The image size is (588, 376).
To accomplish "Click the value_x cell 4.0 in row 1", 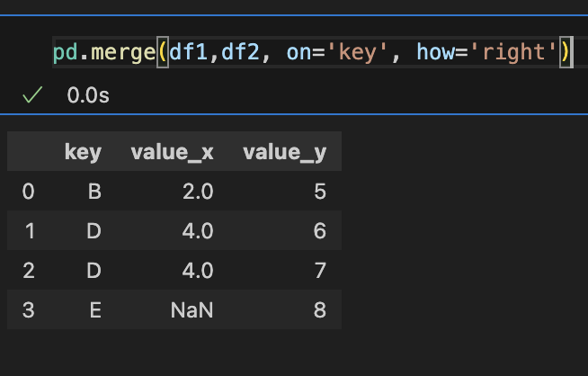I will click(198, 231).
